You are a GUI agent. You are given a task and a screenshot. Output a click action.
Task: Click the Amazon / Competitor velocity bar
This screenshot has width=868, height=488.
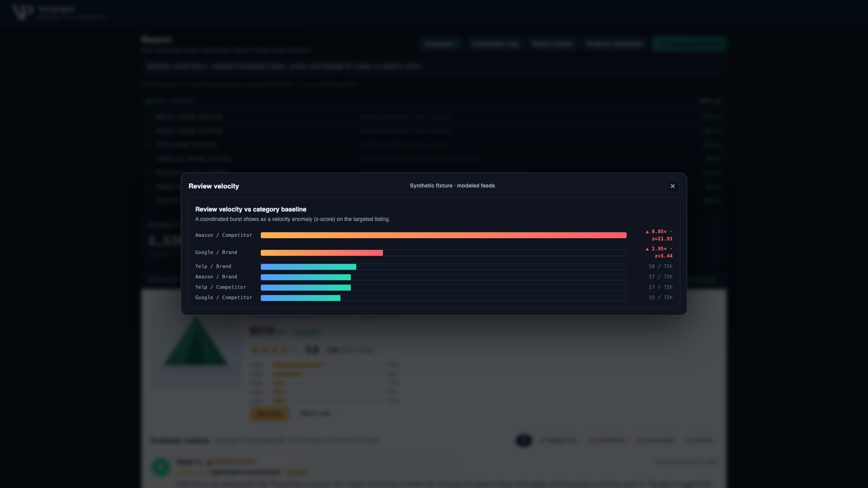(x=443, y=235)
